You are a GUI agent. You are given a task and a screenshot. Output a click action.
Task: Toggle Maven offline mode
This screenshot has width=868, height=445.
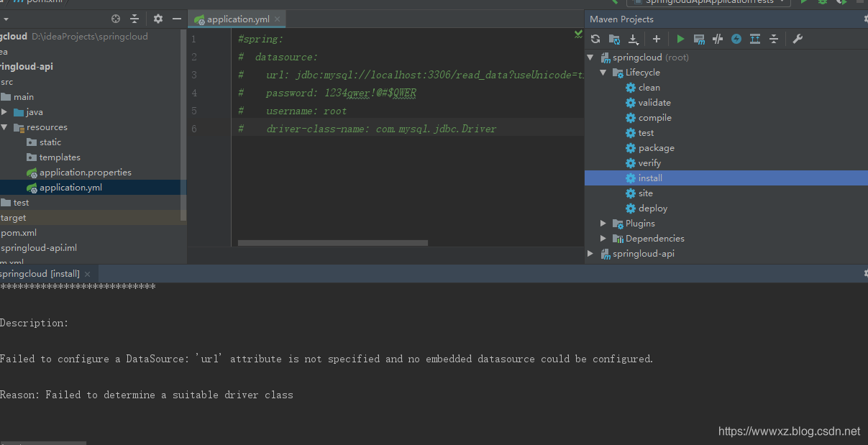pos(718,39)
